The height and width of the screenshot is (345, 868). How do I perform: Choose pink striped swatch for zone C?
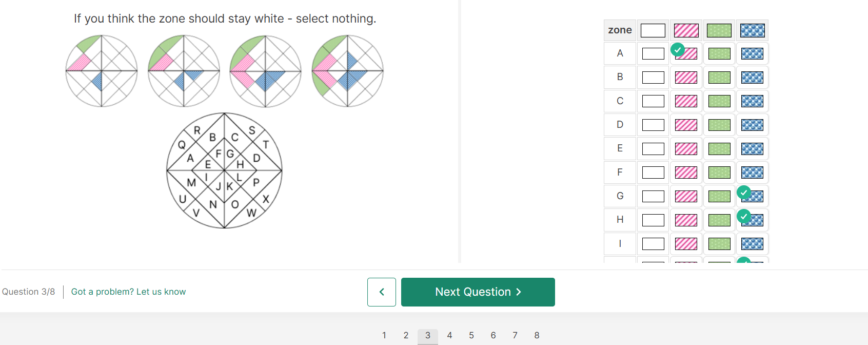tap(686, 101)
